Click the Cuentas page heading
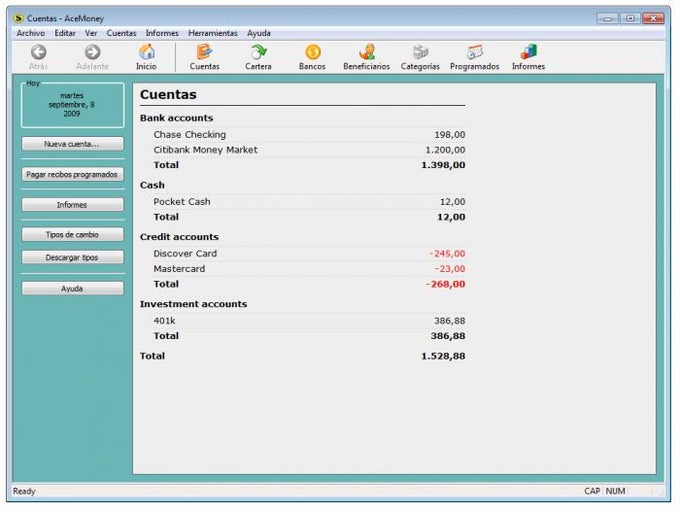Screen dimensions: 680x512 [x=168, y=95]
